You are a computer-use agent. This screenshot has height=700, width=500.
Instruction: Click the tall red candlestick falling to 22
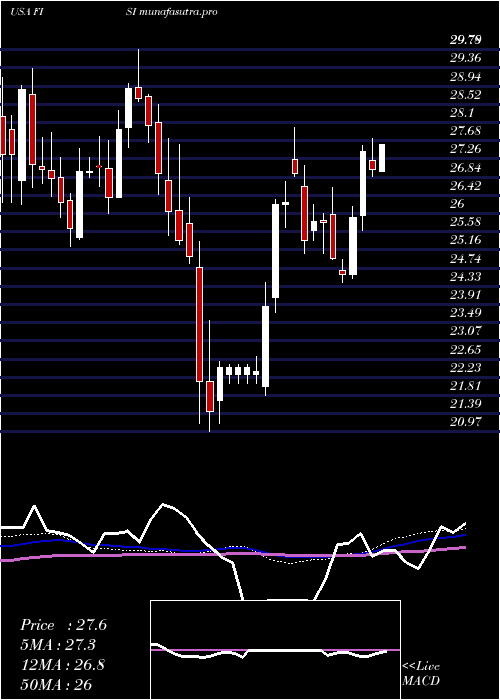point(199,325)
